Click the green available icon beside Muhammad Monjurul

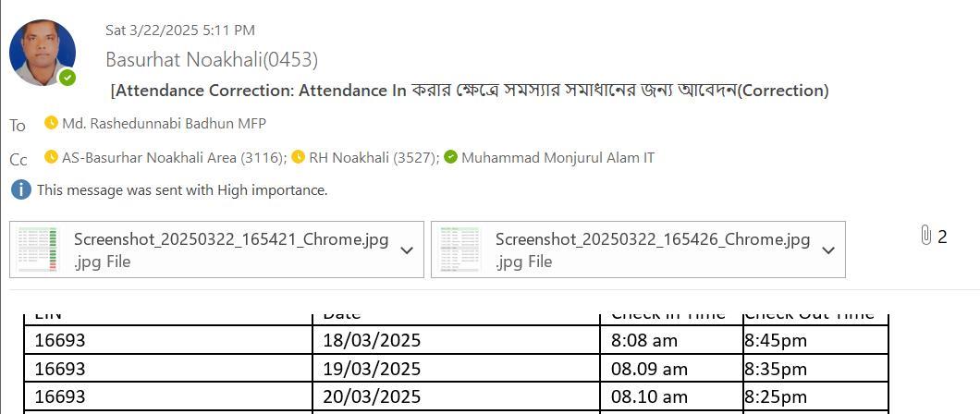point(451,157)
